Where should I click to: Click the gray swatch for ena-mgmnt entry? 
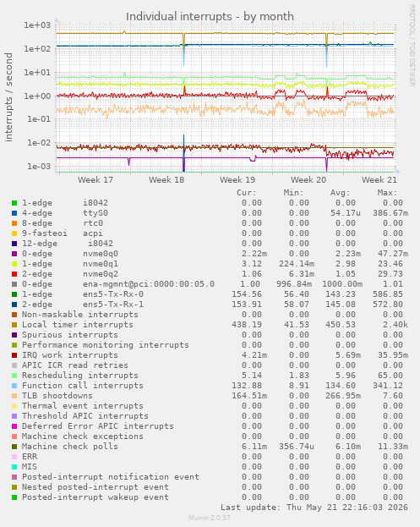point(14,284)
